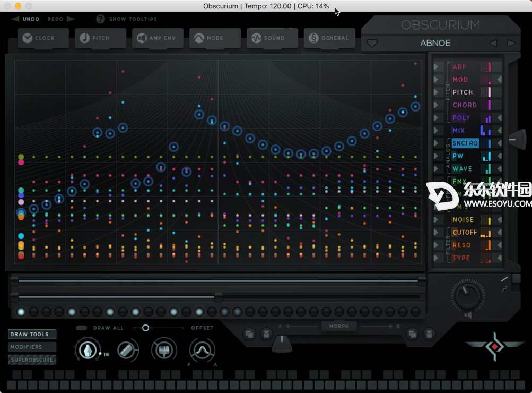The width and height of the screenshot is (532, 393).
Task: Paste into morph state A
Action: (267, 334)
